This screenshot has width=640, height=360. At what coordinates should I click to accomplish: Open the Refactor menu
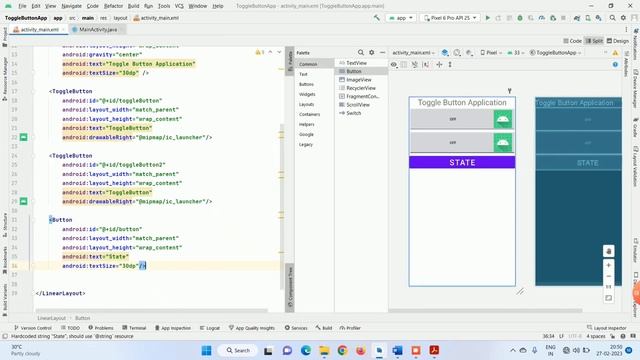tap(113, 6)
